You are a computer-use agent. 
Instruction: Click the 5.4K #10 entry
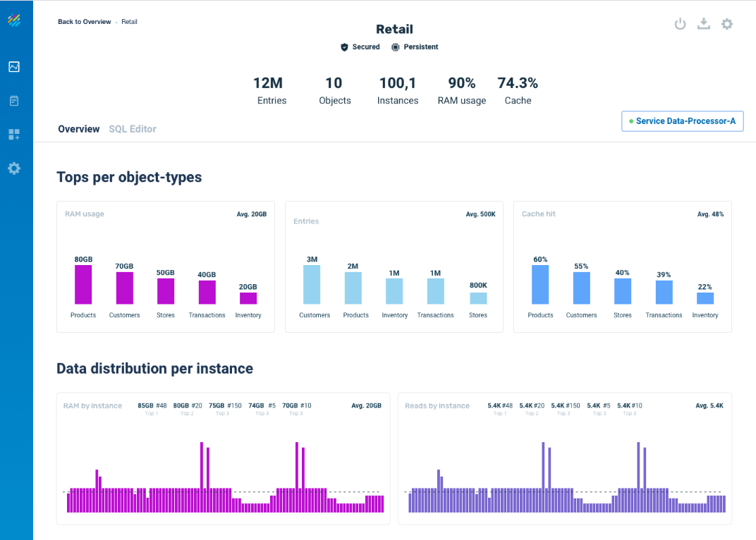630,409
